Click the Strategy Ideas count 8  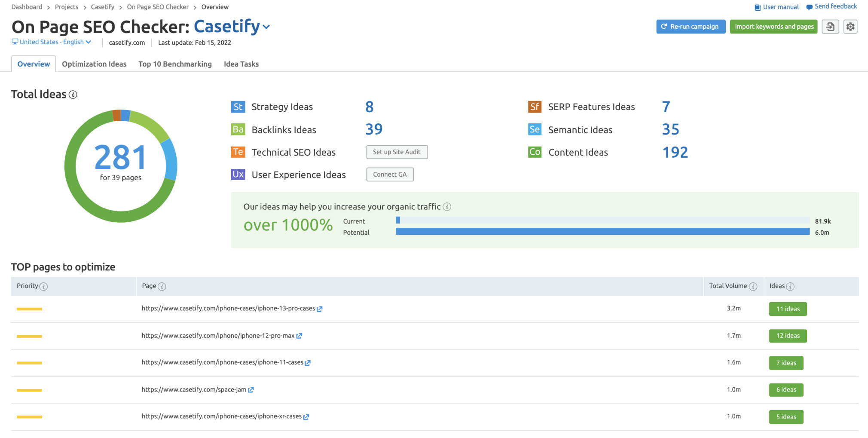pos(370,107)
